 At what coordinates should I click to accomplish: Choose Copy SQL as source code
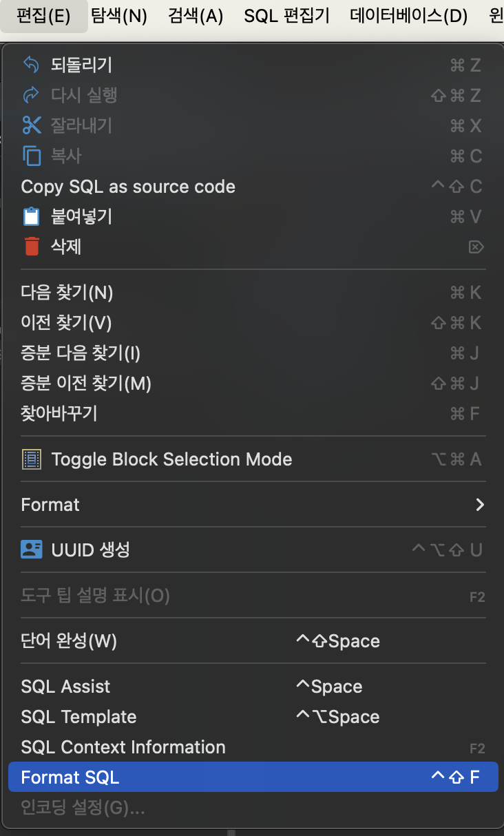128,186
